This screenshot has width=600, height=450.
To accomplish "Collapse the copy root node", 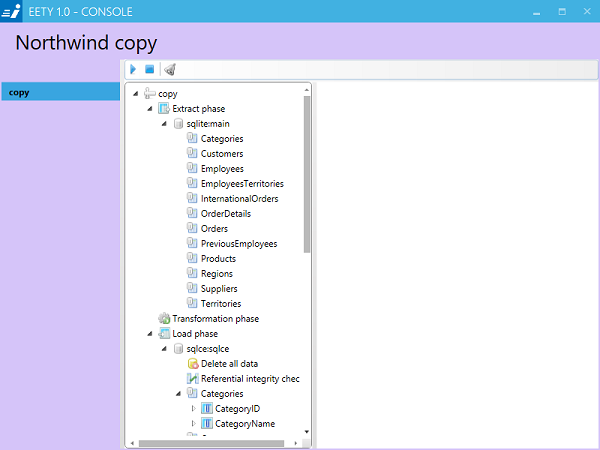I will [x=135, y=94].
